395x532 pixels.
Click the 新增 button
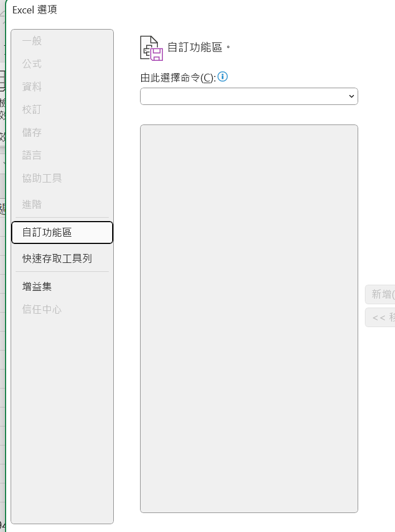[x=380, y=294]
